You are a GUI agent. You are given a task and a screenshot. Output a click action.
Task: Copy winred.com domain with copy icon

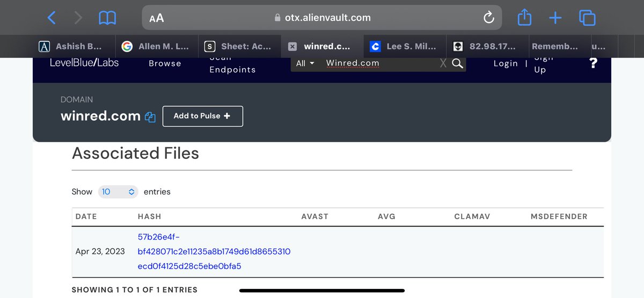tap(150, 117)
